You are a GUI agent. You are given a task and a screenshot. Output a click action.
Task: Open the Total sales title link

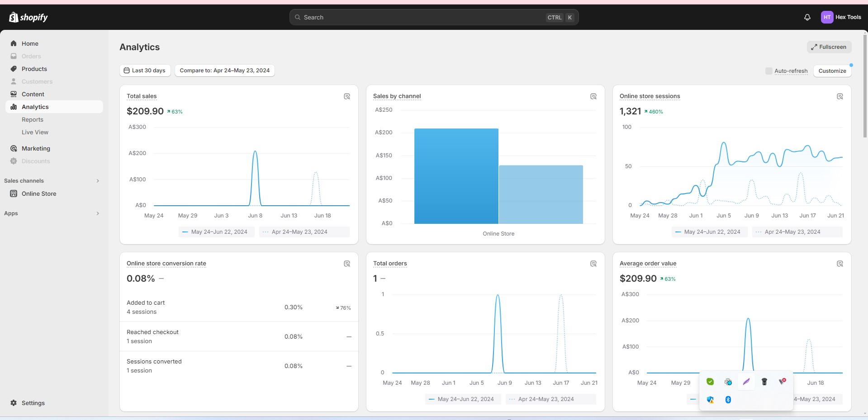point(142,96)
